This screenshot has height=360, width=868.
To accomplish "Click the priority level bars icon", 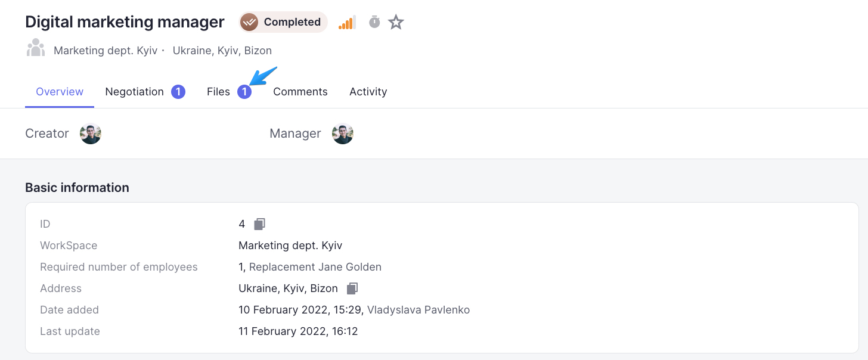I will pyautogui.click(x=347, y=22).
